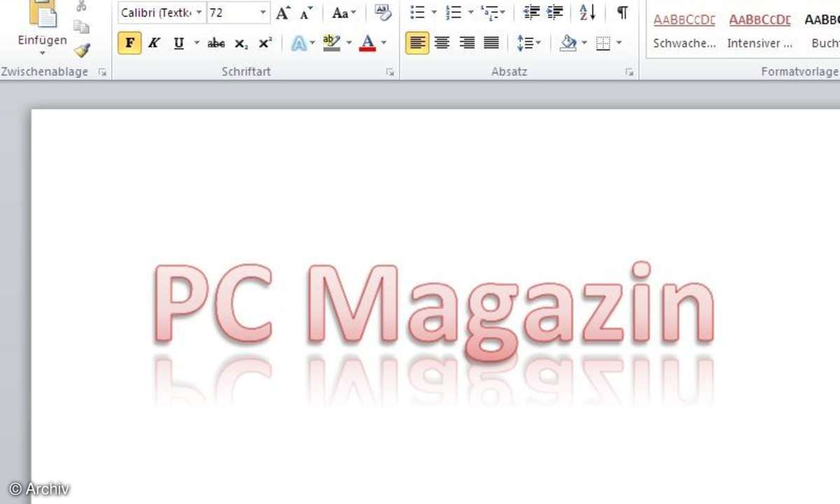Toggle left paragraph alignment

(417, 43)
